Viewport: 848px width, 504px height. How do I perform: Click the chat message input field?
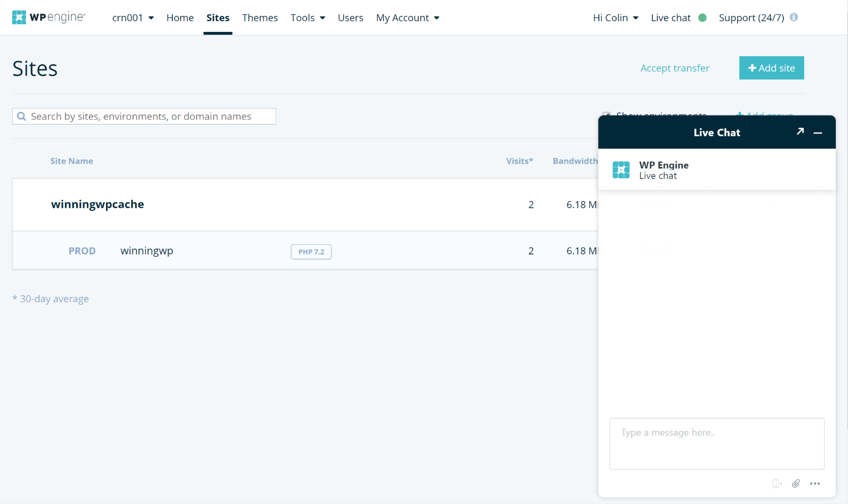717,444
